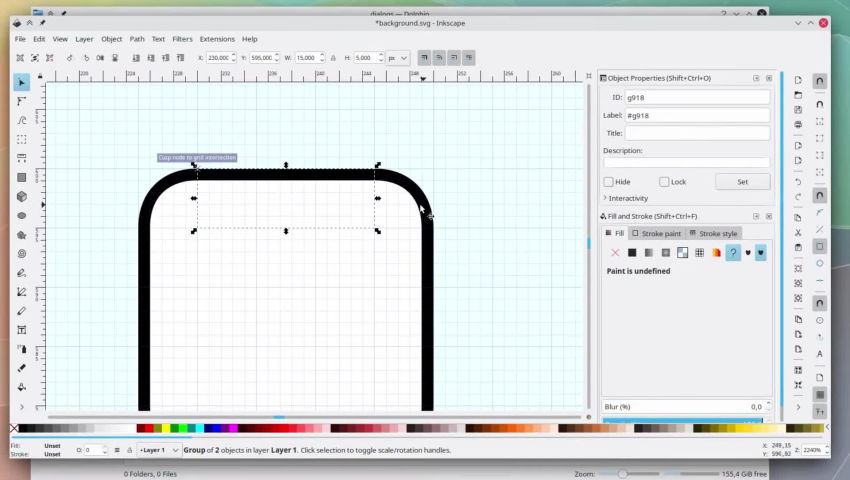
Task: Toggle the Hide checkbox
Action: point(609,182)
